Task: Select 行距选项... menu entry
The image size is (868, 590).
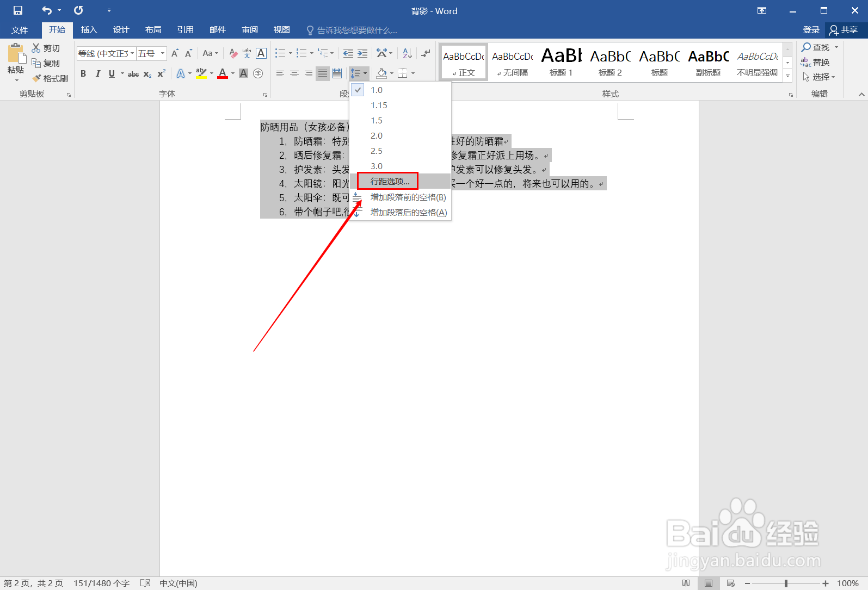Action: click(x=401, y=181)
